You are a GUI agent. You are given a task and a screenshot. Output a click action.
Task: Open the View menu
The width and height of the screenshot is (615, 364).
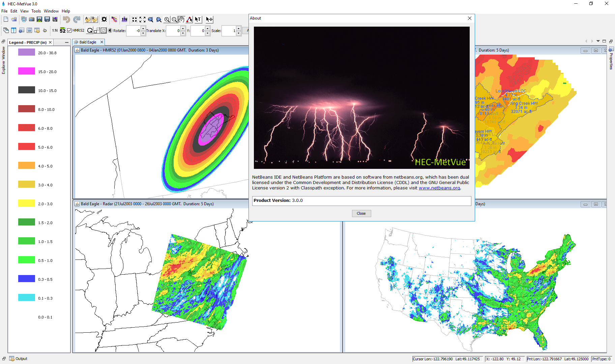(x=24, y=11)
